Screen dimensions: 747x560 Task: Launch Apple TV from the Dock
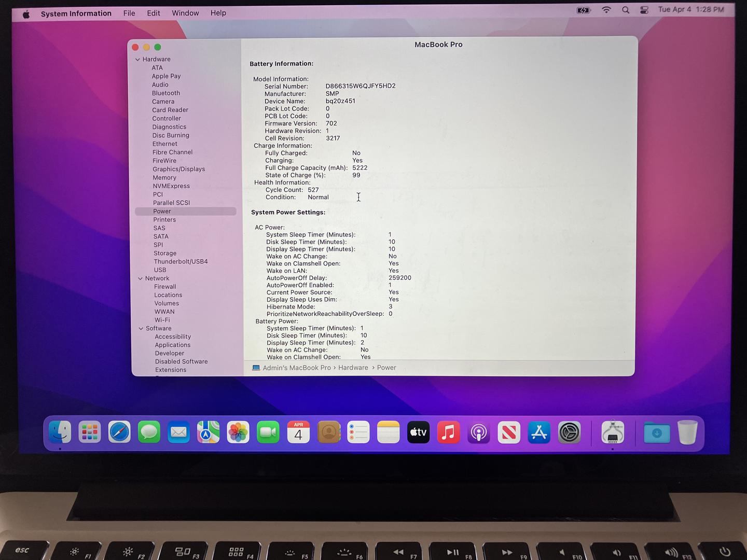(x=418, y=432)
